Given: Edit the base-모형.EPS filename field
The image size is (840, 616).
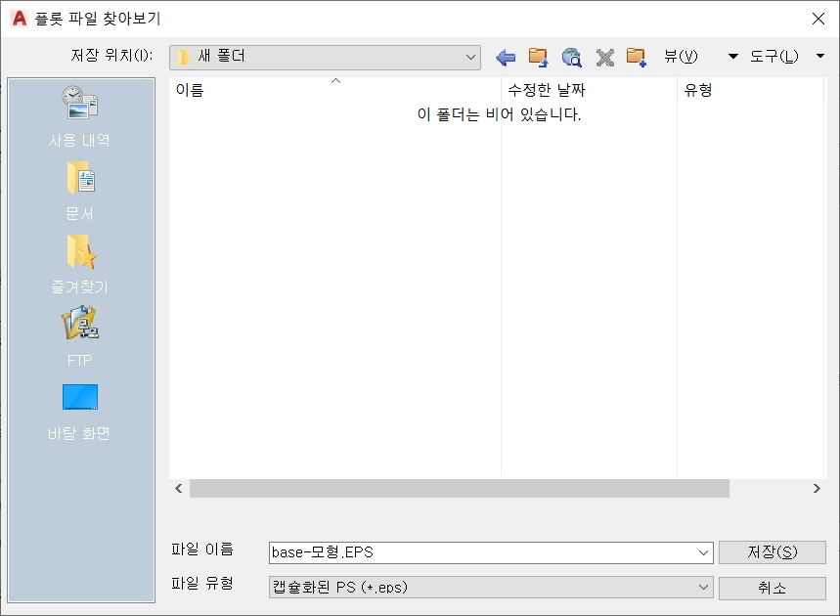Looking at the screenshot, I should coord(440,552).
